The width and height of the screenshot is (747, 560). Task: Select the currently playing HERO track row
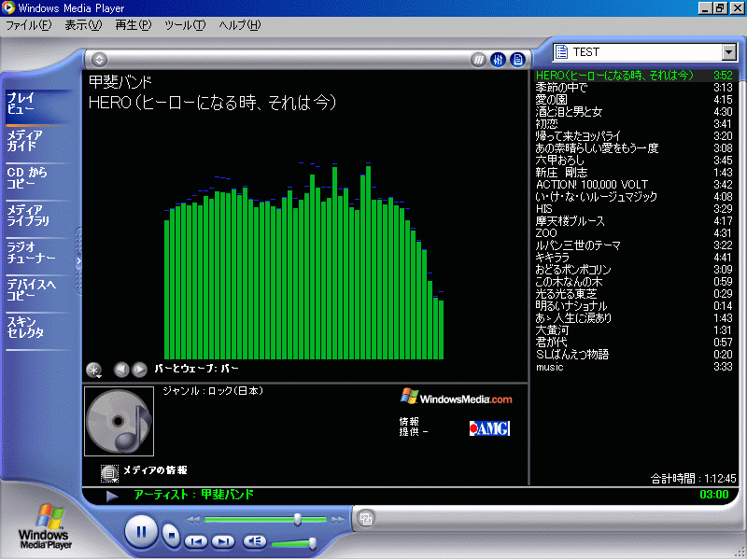pyautogui.click(x=634, y=76)
